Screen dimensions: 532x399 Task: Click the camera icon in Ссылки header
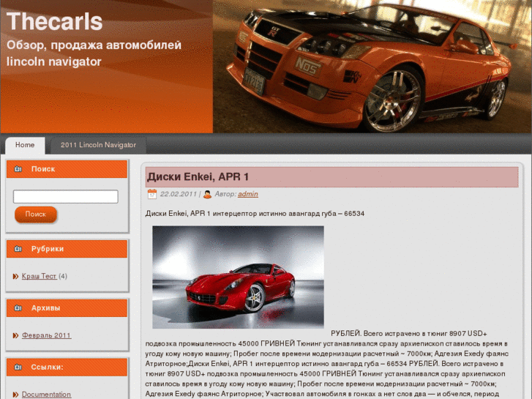coord(18,367)
